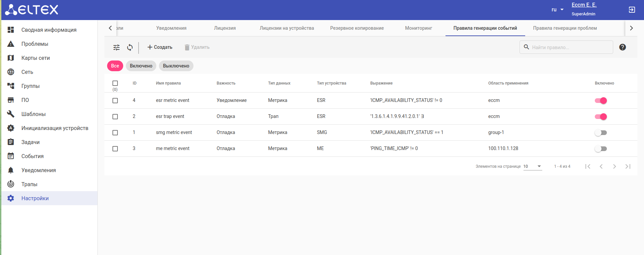The image size is (644, 255).
Task: Switch to the Monitoring tab
Action: [418, 28]
